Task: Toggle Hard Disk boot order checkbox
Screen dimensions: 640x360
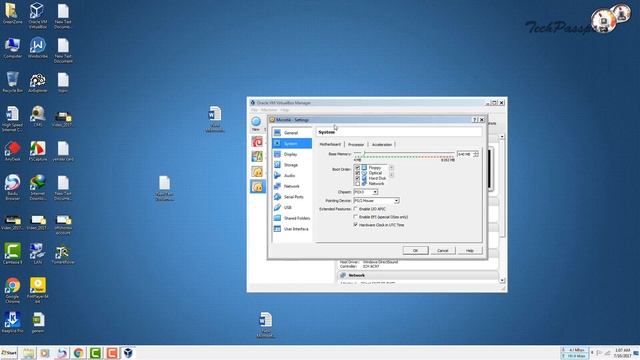Action: point(357,178)
